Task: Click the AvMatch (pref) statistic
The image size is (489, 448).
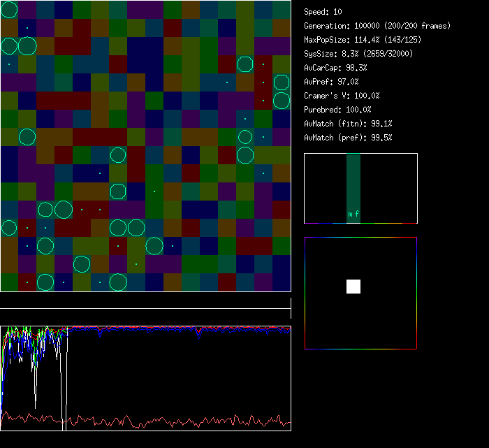Action: pos(348,138)
